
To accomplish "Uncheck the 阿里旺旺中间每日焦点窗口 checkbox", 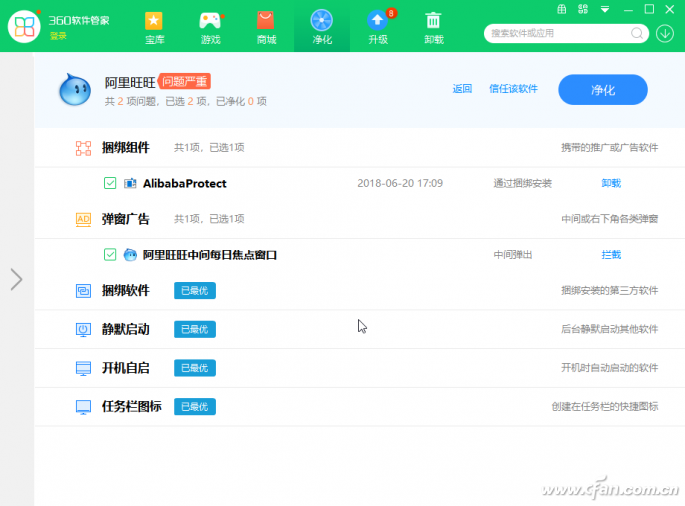I will (x=110, y=254).
